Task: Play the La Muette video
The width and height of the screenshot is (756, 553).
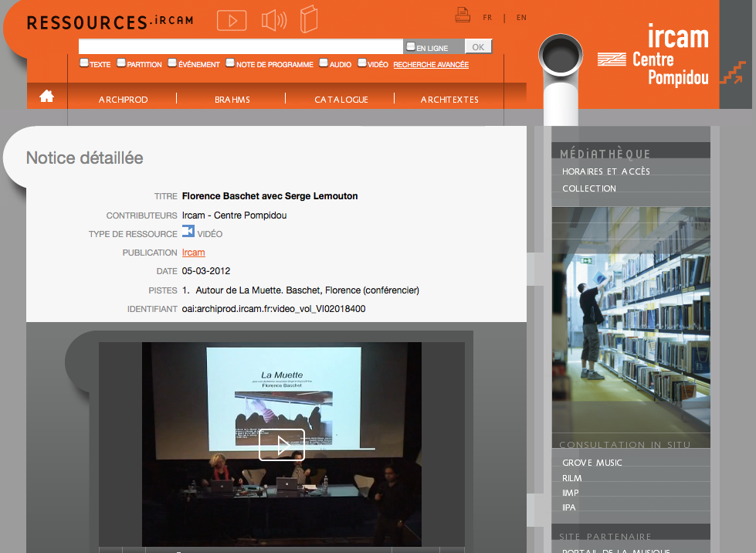Action: tap(282, 445)
